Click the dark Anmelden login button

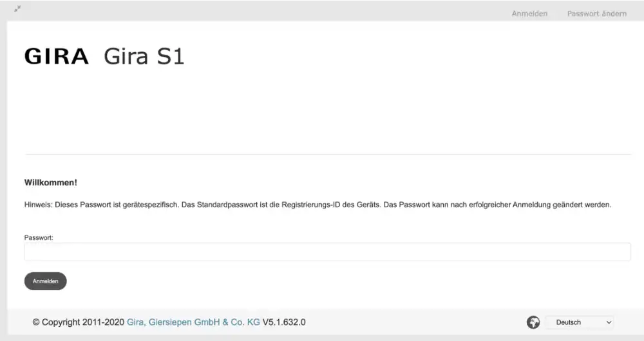(46, 281)
